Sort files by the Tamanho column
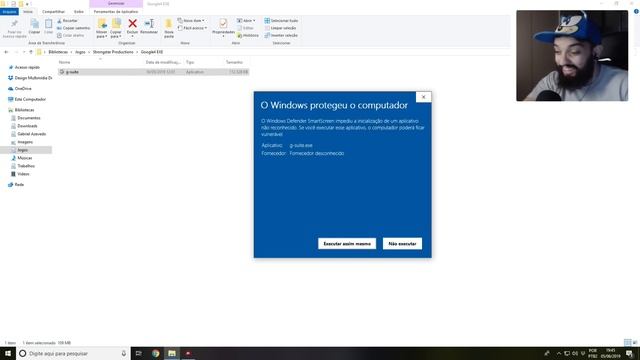The width and height of the screenshot is (640, 360). coord(234,62)
